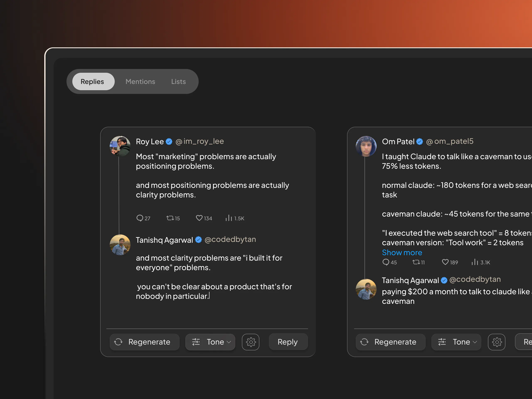Viewport: 532px width, 399px height.
Task: Regenerate the reply to Om Patel
Action: 390,342
